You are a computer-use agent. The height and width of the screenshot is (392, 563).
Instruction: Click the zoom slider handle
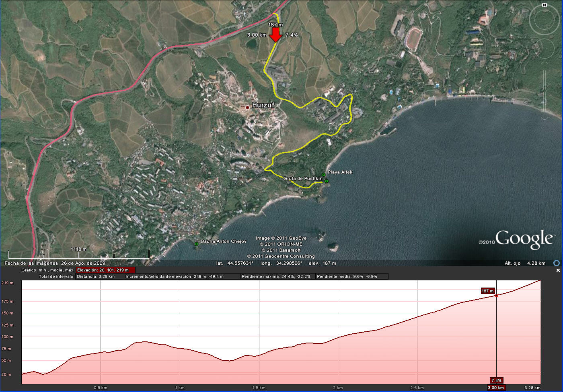[544, 91]
